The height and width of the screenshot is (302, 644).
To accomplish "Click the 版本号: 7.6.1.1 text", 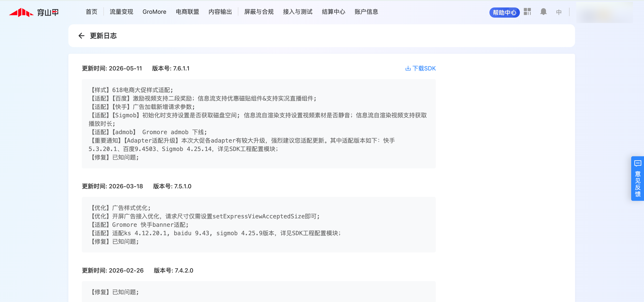I will click(x=171, y=69).
